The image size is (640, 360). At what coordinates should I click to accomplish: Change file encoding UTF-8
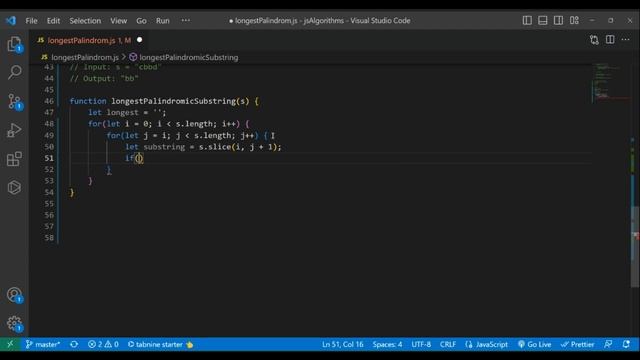(x=421, y=344)
